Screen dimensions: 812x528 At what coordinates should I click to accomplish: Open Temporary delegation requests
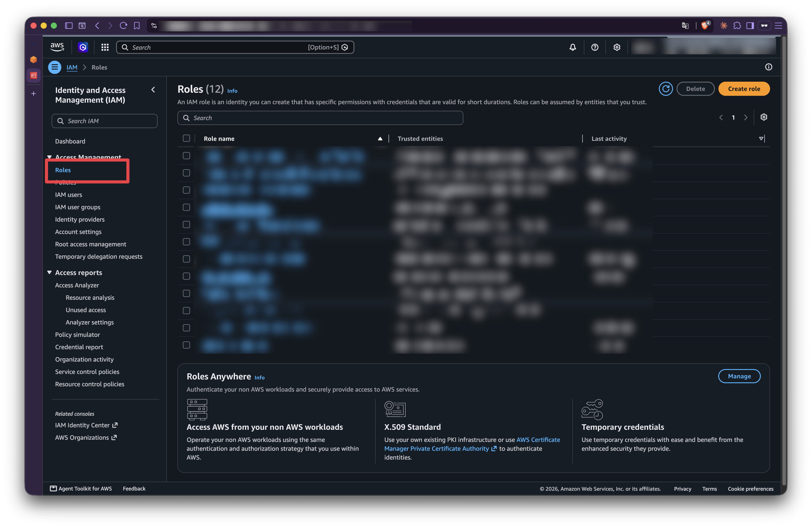99,257
